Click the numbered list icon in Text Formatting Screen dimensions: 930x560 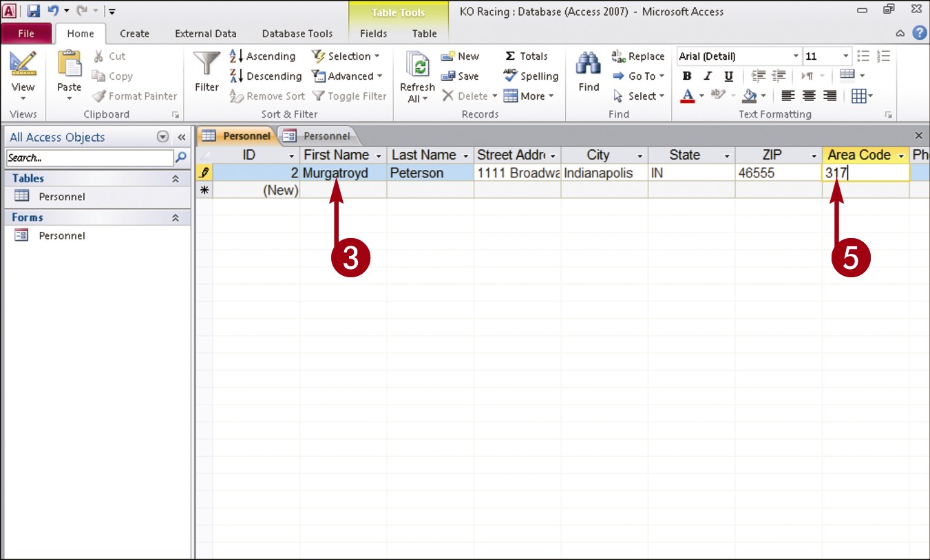point(884,56)
